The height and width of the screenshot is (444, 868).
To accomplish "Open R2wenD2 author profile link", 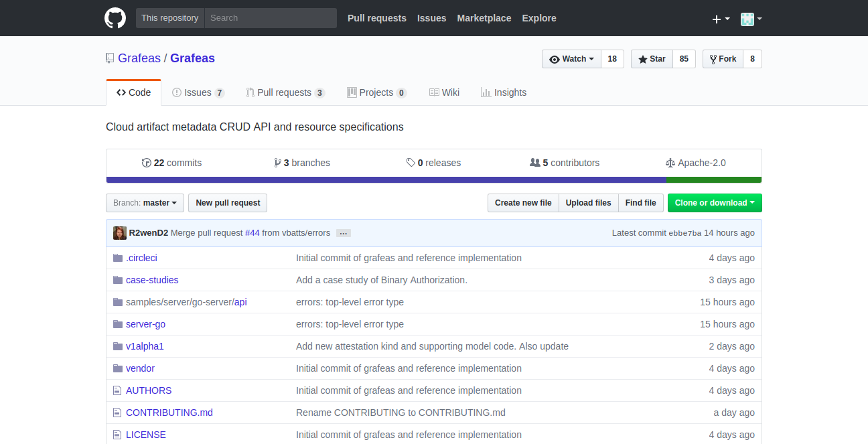I will [149, 233].
